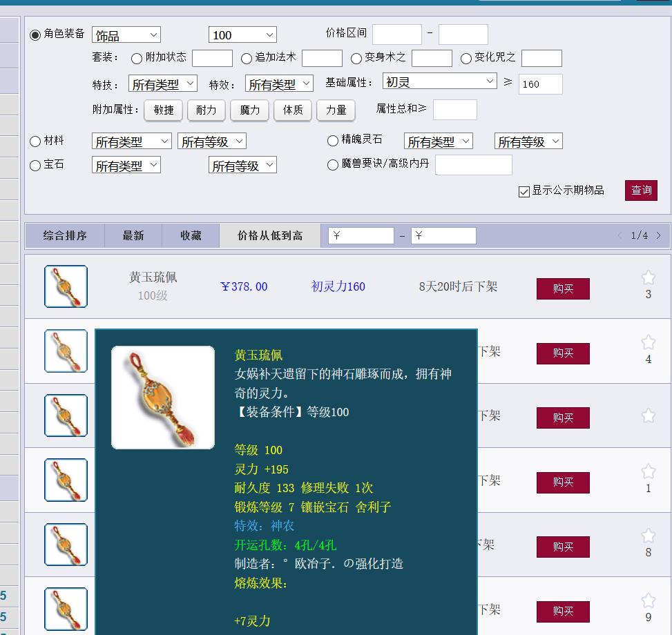Click the 查询 search button
Image resolution: width=672 pixels, height=635 pixels.
pyautogui.click(x=640, y=190)
